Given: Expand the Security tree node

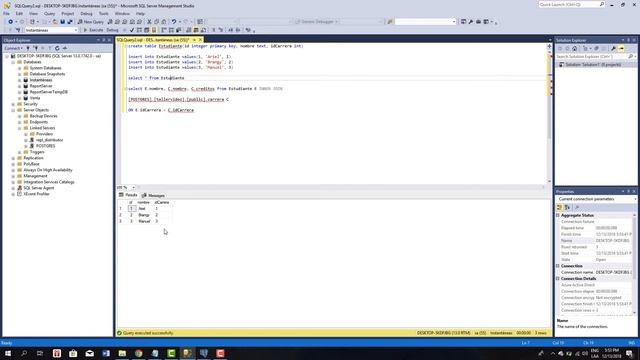Looking at the screenshot, I should coord(13,104).
